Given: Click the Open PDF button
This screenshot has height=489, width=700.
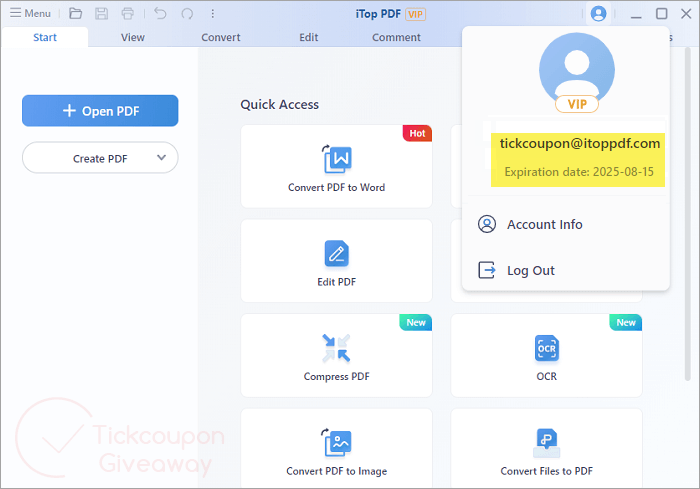Looking at the screenshot, I should [100, 111].
